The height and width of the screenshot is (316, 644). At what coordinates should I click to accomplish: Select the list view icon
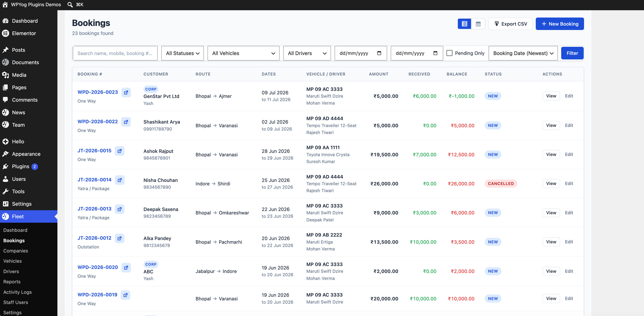pos(465,24)
